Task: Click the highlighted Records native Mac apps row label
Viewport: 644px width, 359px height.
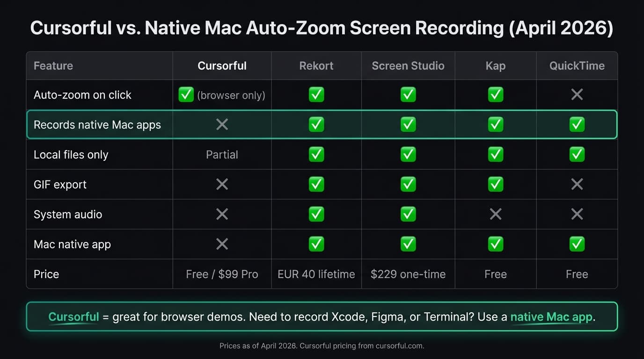Action: point(97,124)
